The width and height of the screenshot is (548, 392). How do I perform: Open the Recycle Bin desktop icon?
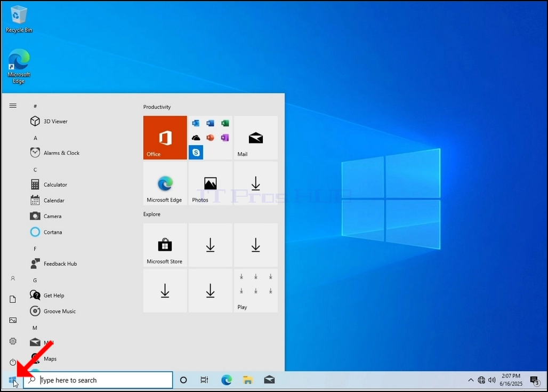pyautogui.click(x=19, y=19)
